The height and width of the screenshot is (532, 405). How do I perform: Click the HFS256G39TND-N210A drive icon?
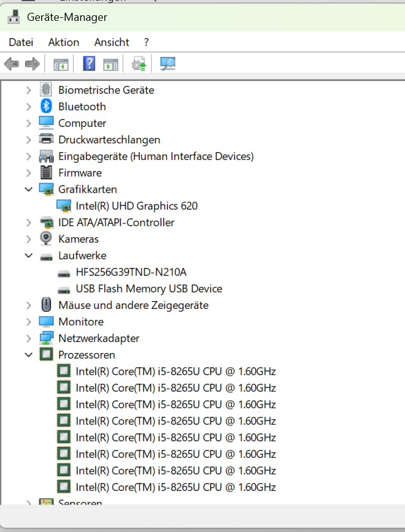[64, 273]
